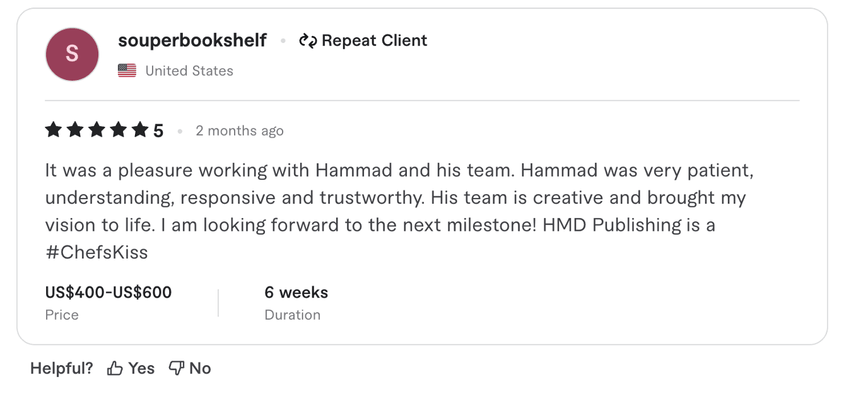Click the Repeat Client label
This screenshot has height=396, width=868.
coord(374,40)
